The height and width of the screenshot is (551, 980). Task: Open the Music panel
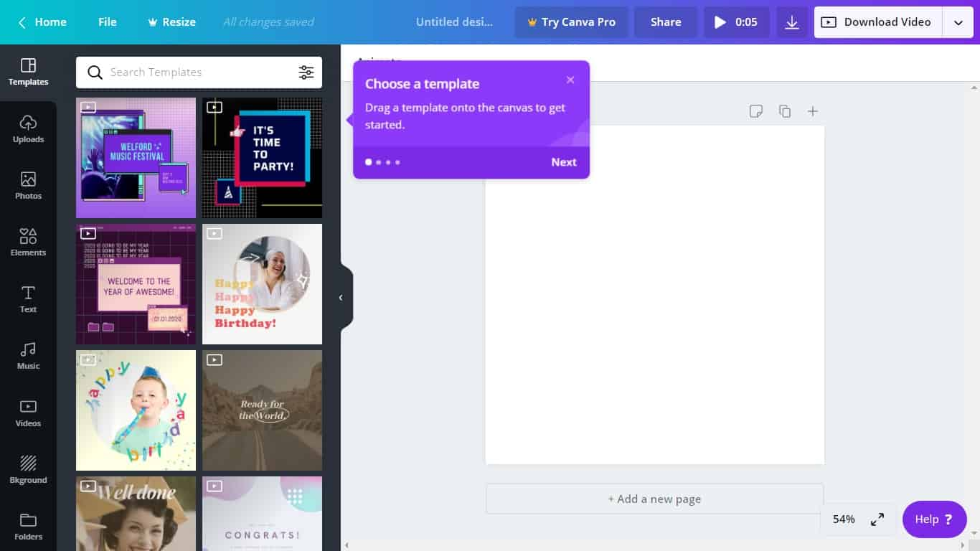click(x=28, y=354)
